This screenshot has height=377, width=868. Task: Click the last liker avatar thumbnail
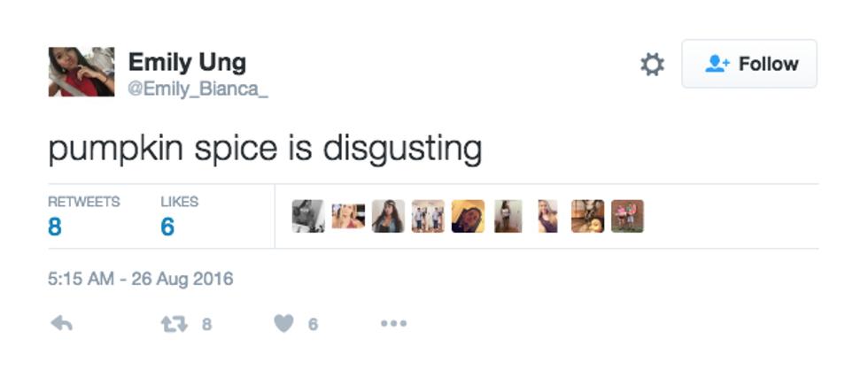[x=627, y=217]
